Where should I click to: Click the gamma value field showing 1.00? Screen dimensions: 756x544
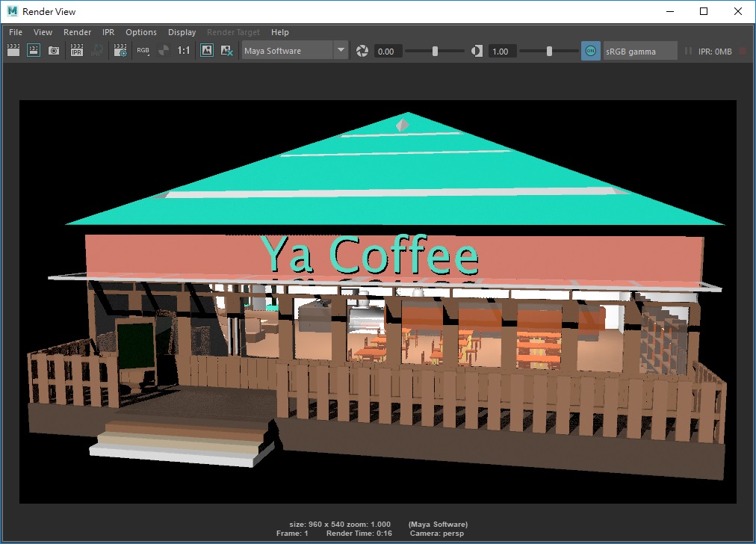click(x=501, y=51)
